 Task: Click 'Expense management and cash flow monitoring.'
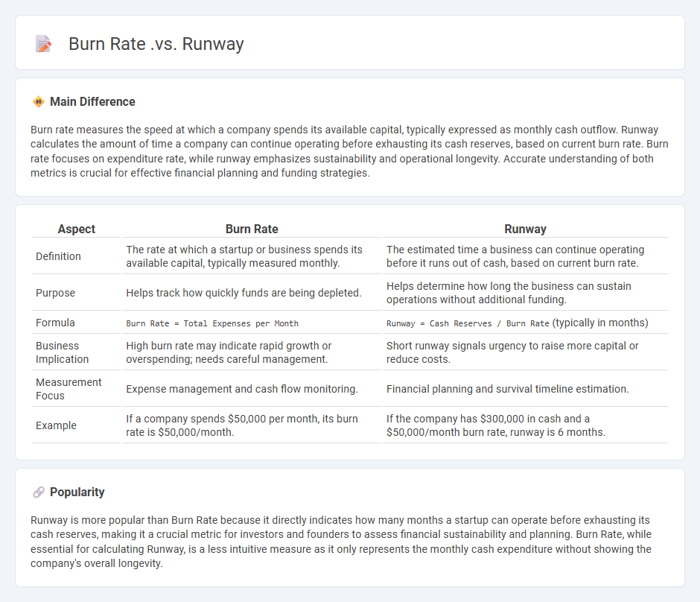(242, 389)
